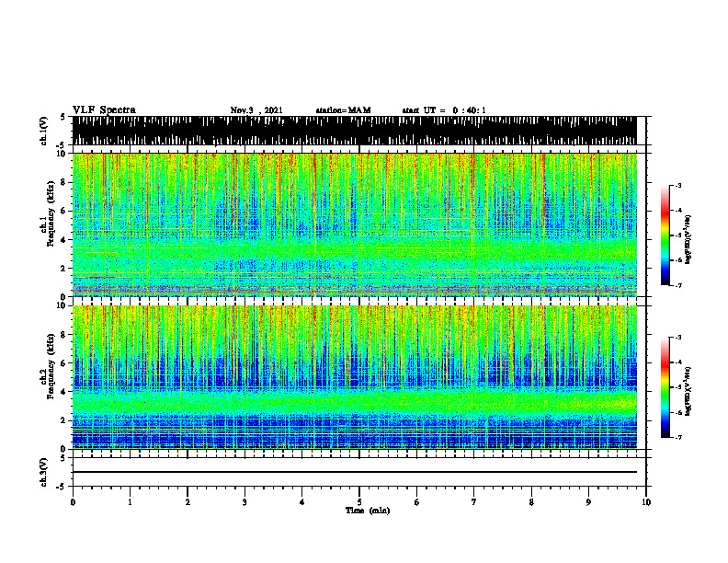
Task: Click the "-3" label on ch.2 colorbar
Action: (677, 338)
